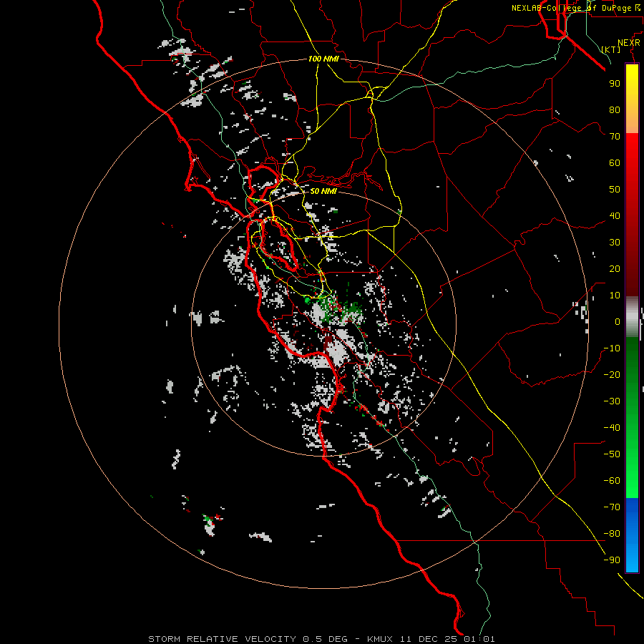
Task: Click the -70 scale value
Action: click(612, 507)
